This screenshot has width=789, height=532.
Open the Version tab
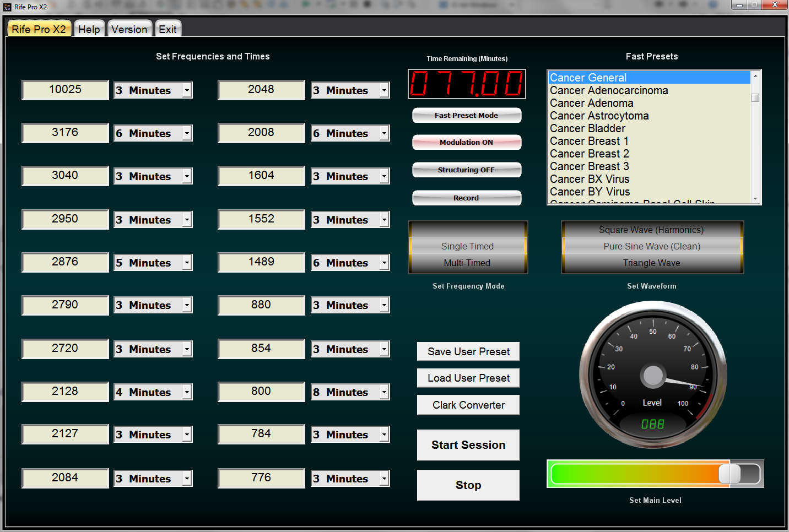tap(129, 29)
